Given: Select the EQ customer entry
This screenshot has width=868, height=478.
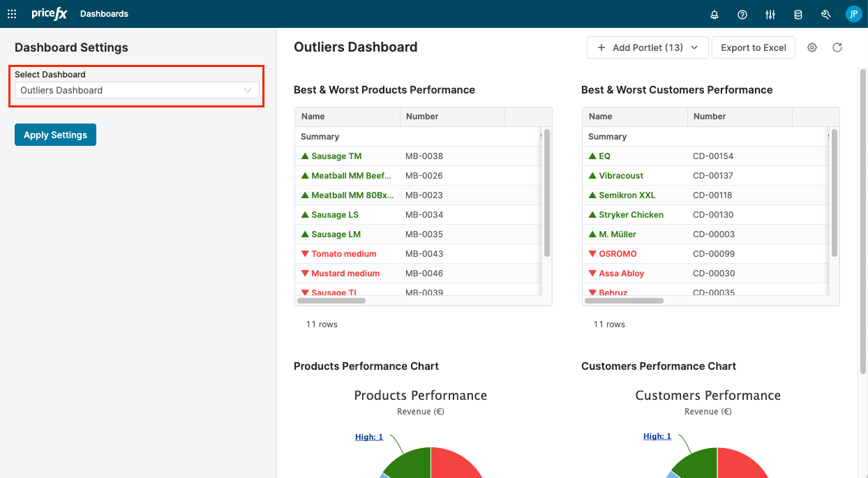Looking at the screenshot, I should (x=604, y=156).
